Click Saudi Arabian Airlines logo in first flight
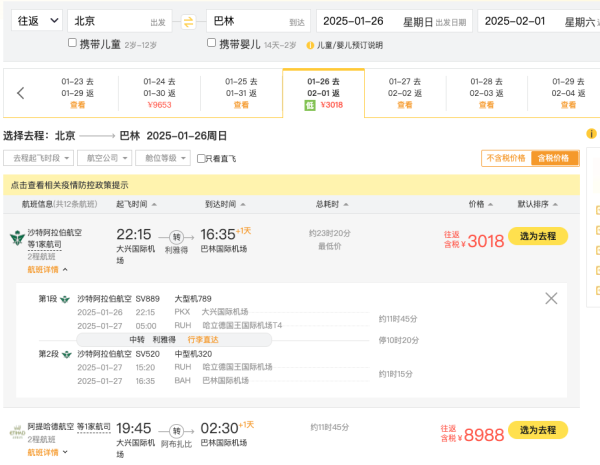 [17, 238]
